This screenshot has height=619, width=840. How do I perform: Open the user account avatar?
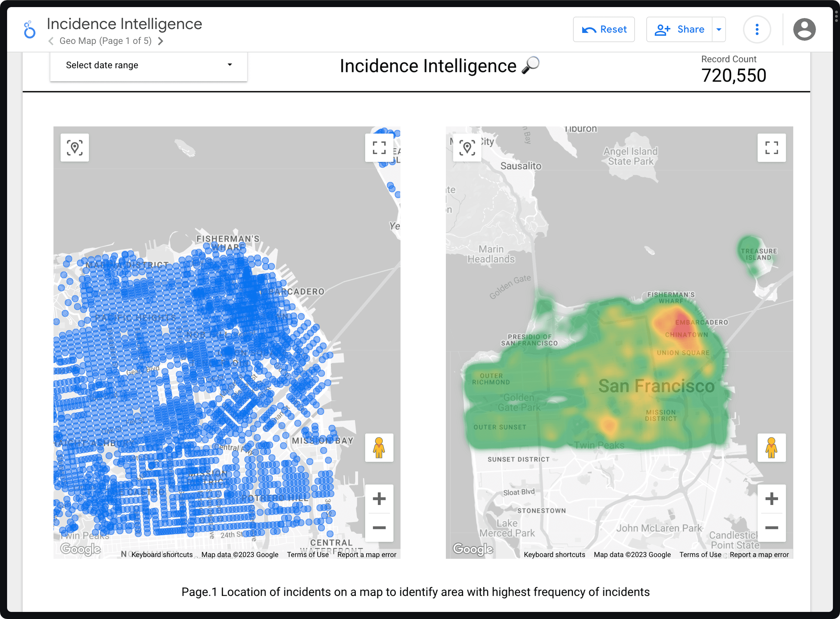pos(804,29)
